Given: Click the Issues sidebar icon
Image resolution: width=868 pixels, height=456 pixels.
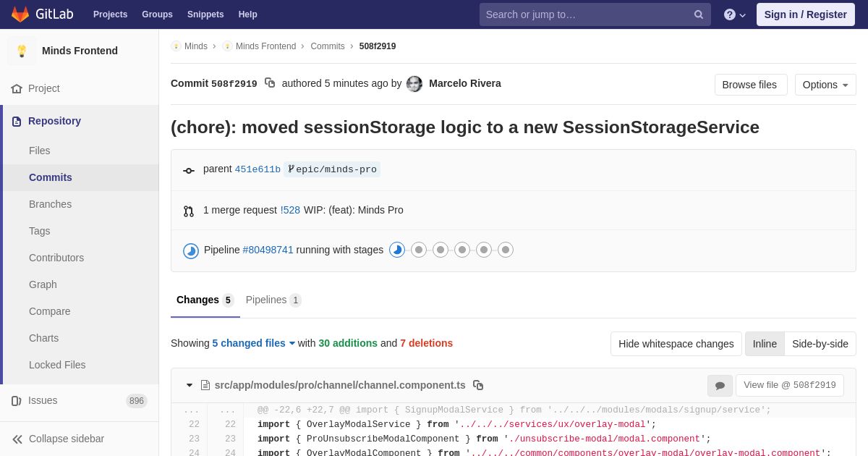Looking at the screenshot, I should click(17, 401).
